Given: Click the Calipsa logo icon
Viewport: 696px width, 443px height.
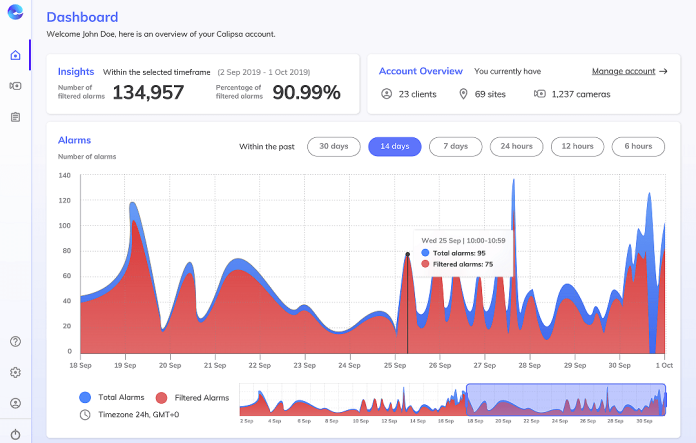Looking at the screenshot, I should pos(15,13).
